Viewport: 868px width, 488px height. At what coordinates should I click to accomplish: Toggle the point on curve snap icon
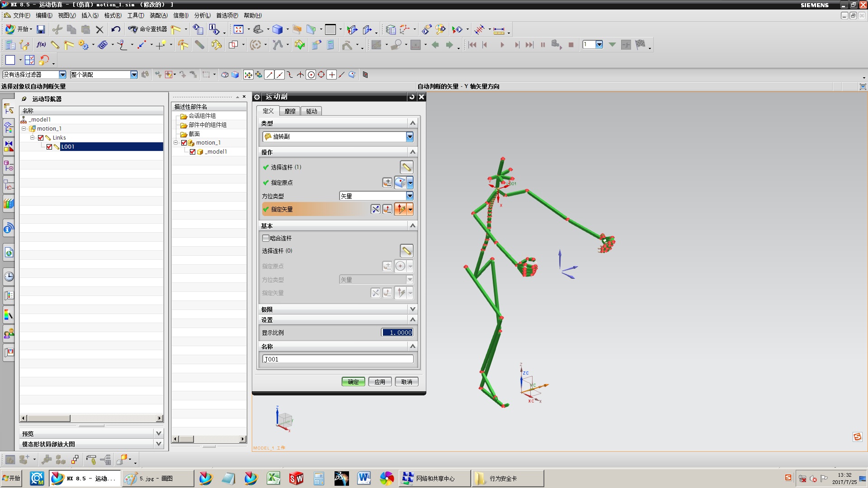342,75
